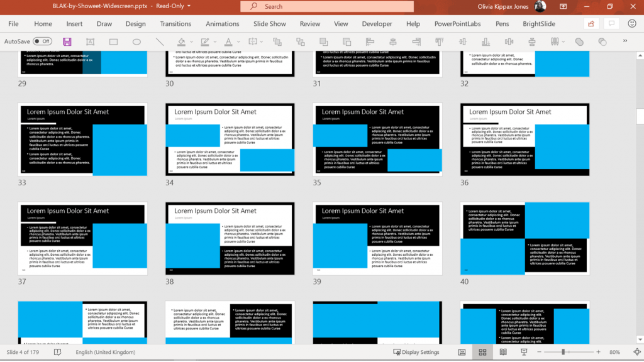The image size is (644, 362).
Task: Switch to the Animations tab
Action: [x=222, y=24]
